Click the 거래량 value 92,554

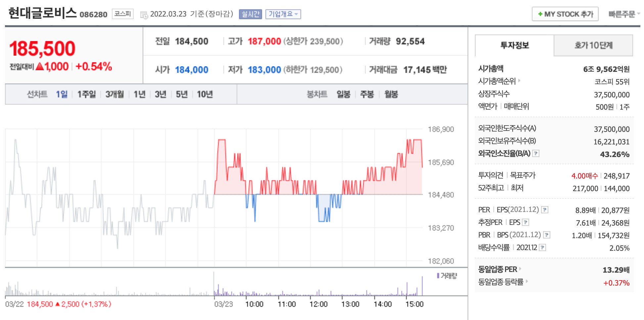[x=410, y=41]
